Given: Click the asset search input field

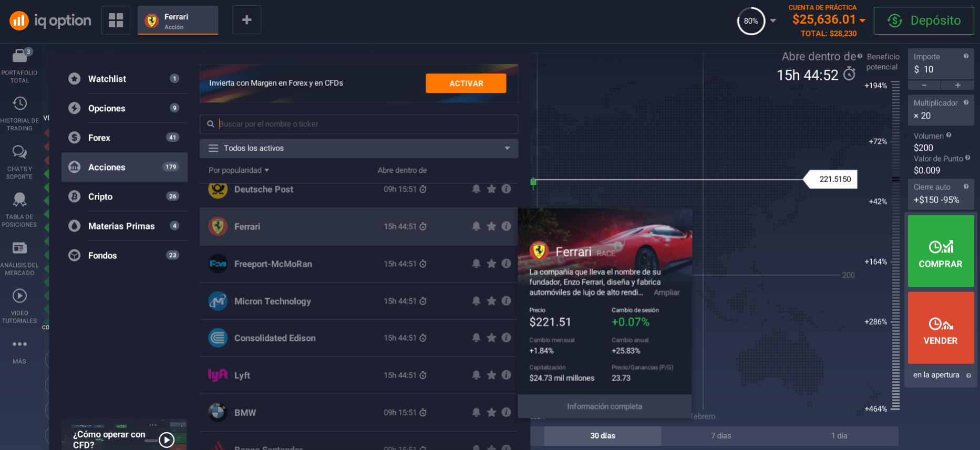Looking at the screenshot, I should 359,124.
